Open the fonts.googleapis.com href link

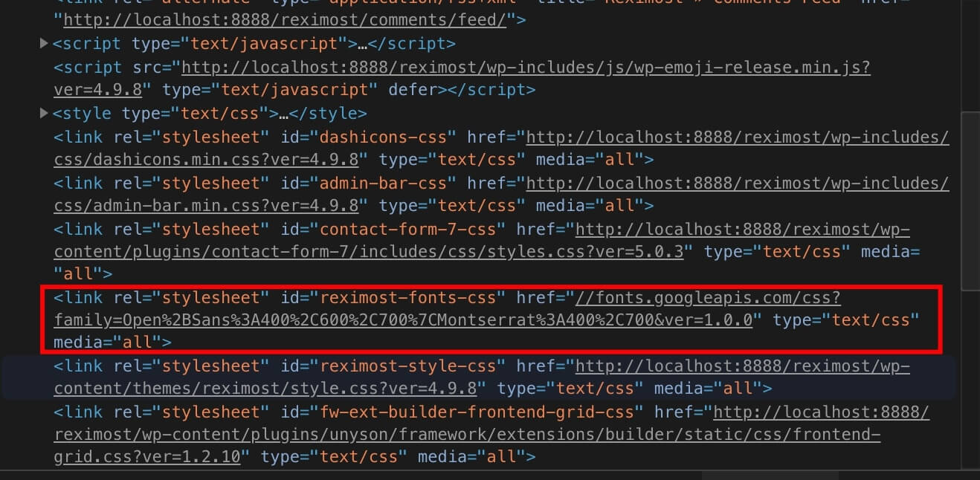click(x=446, y=309)
